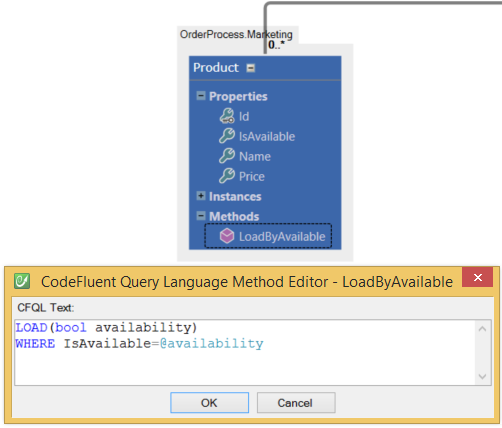Click the OrderProcess.Marketing namespace label
Screen dimensions: 502x428
click(236, 34)
